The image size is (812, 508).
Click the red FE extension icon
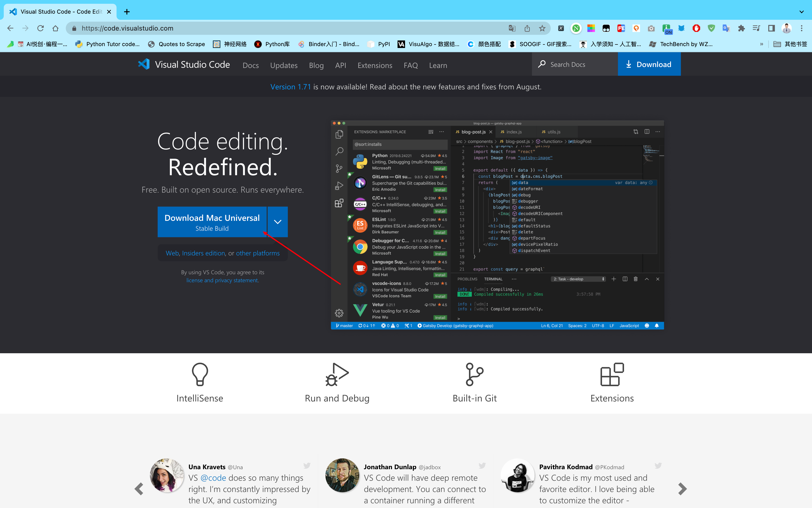pos(621,28)
